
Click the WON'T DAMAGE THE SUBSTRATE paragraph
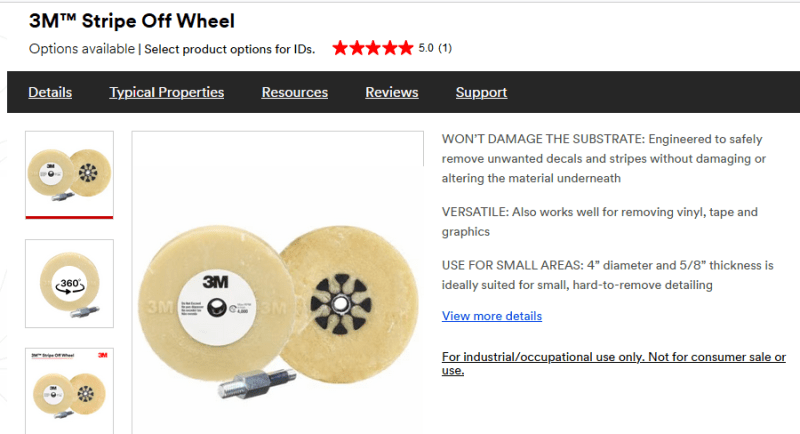click(x=603, y=158)
